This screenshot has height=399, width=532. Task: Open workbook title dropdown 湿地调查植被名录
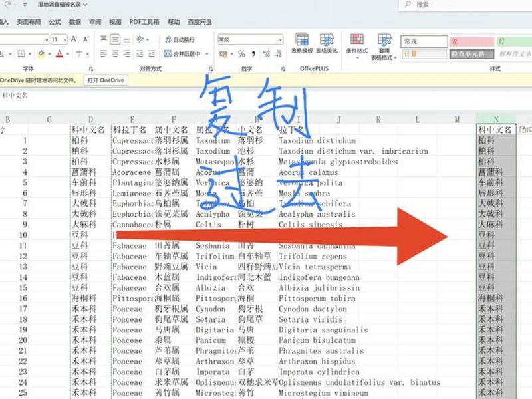pos(63,5)
